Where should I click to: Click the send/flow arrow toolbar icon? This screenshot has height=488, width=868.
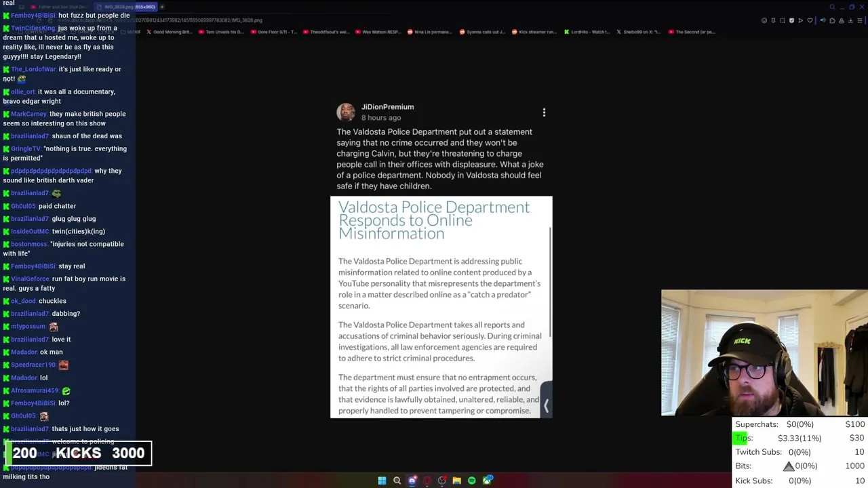tap(801, 20)
